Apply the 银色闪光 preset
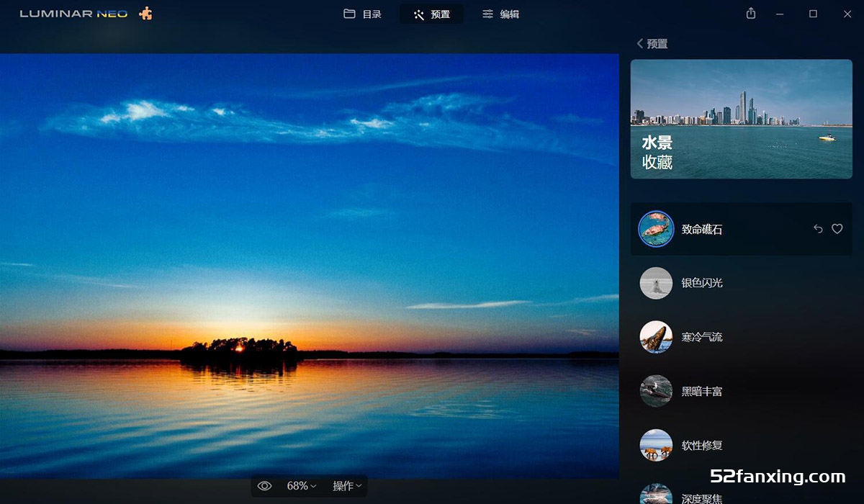The image size is (864, 504). pos(742,283)
